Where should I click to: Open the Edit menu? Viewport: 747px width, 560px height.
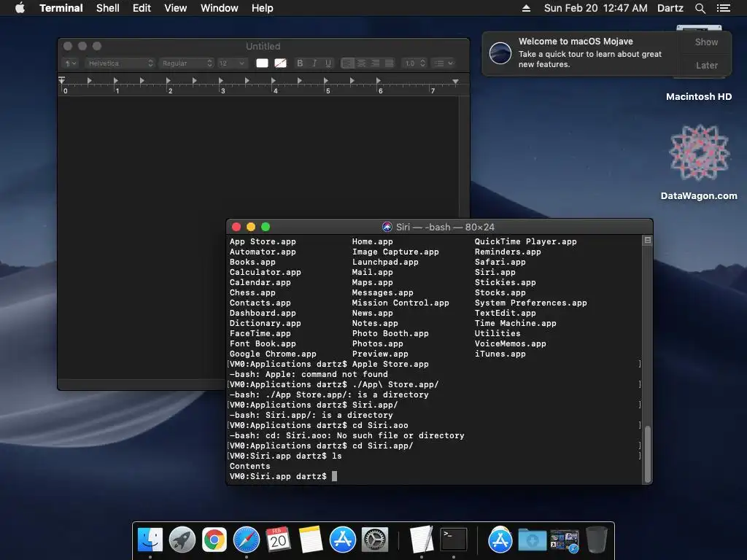(x=142, y=8)
